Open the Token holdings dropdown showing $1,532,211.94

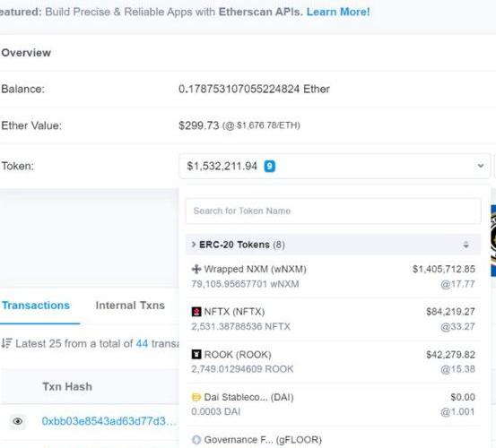point(335,166)
